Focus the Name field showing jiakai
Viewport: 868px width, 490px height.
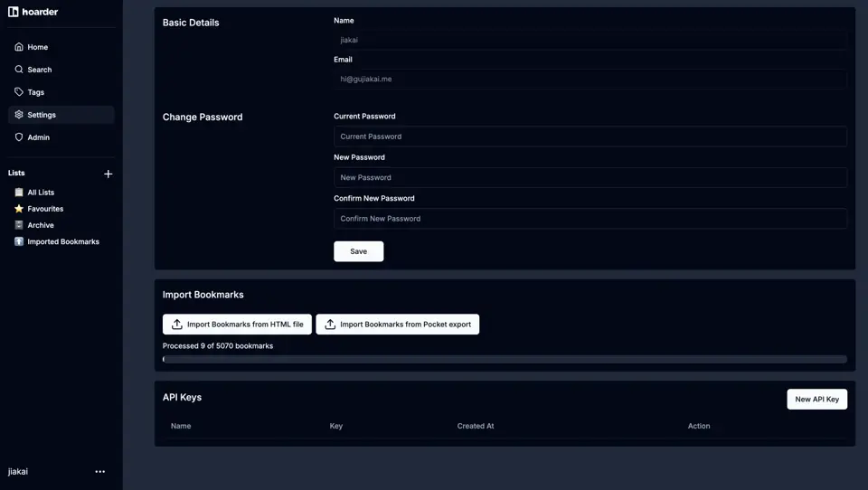(590, 40)
